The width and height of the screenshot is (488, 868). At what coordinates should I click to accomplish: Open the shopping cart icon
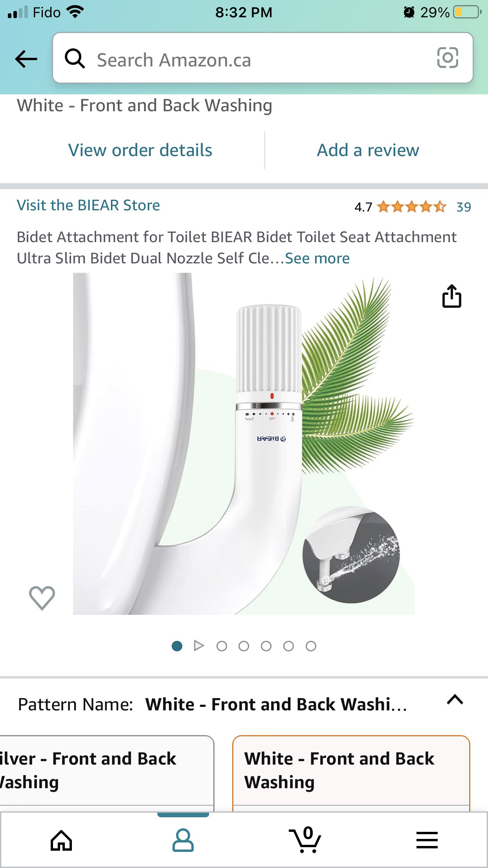305,839
